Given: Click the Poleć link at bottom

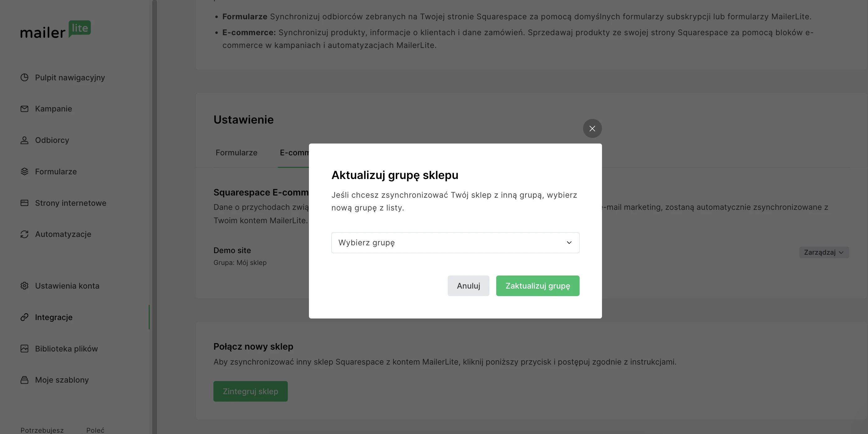Looking at the screenshot, I should click(x=95, y=430).
